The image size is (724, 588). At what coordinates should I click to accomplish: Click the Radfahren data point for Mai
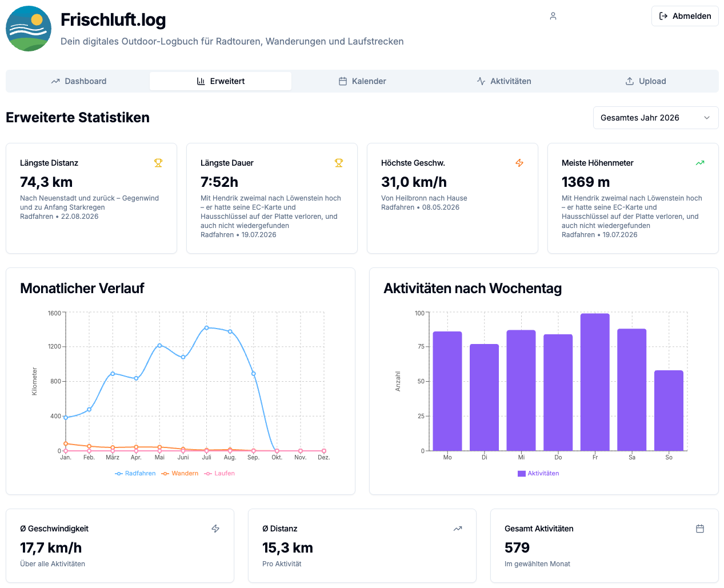pyautogui.click(x=159, y=345)
